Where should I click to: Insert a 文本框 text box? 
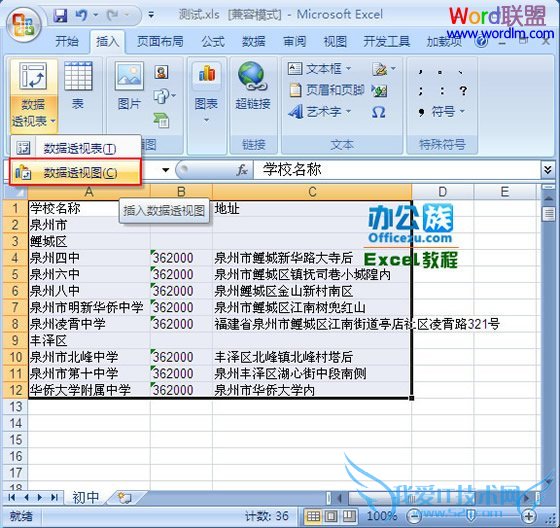coord(320,69)
